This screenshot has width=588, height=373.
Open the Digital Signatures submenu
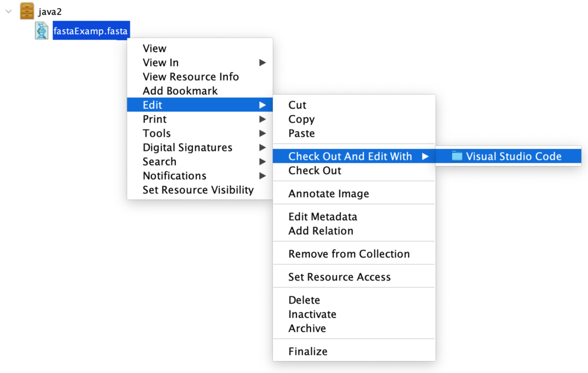[x=187, y=148]
